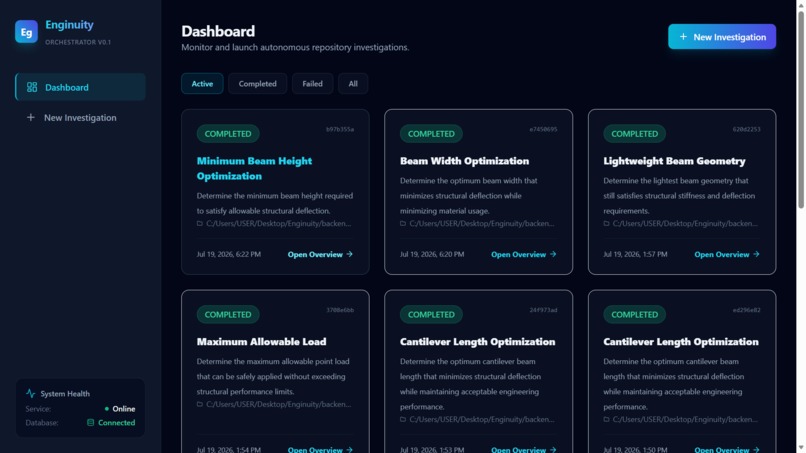Click COMPLETED badge on Beam Width Optimization card
806x453 pixels.
point(431,134)
